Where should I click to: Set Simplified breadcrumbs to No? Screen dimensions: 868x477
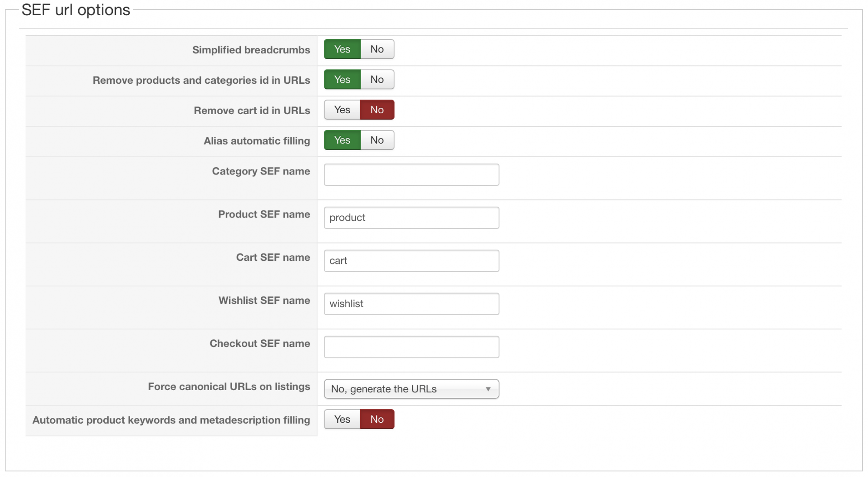pos(377,49)
